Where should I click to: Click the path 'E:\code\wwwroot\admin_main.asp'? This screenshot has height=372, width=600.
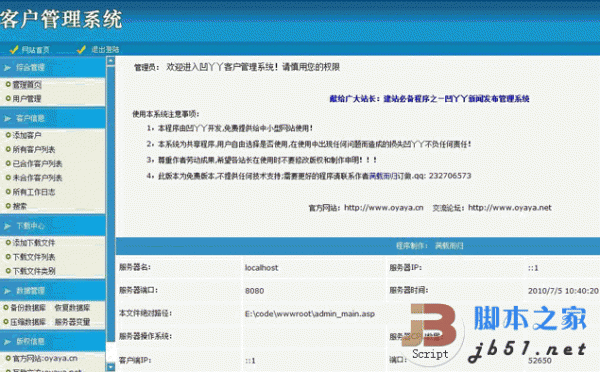[310, 314]
